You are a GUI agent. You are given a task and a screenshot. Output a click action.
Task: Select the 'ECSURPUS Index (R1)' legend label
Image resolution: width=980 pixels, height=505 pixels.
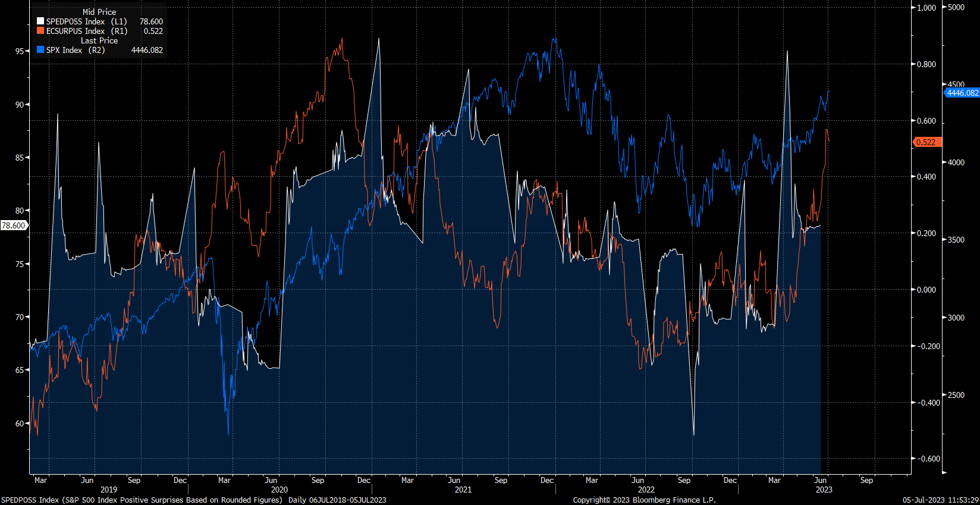click(x=87, y=31)
